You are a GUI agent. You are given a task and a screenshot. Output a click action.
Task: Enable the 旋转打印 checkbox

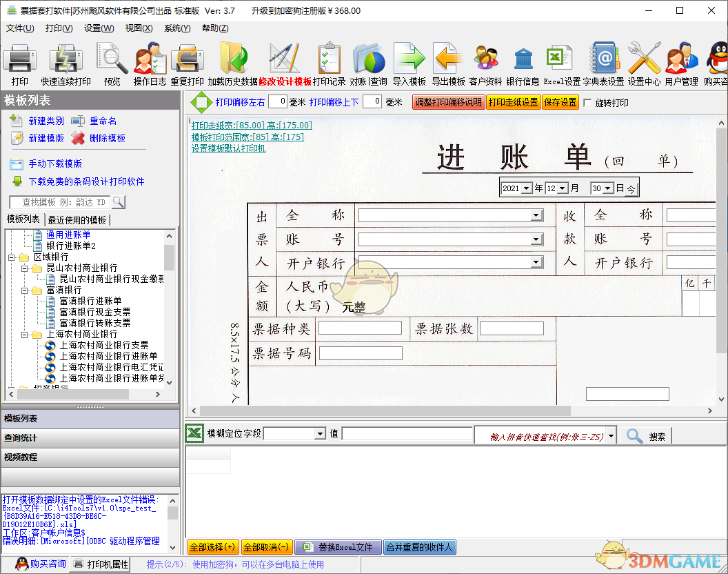587,103
